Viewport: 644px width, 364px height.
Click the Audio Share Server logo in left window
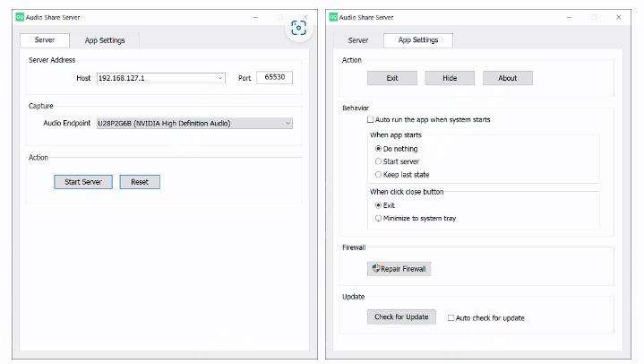(19, 17)
